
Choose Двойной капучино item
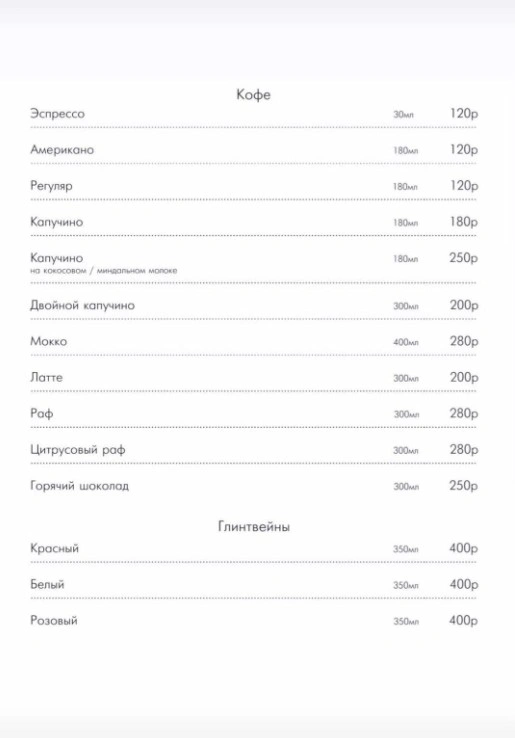coord(82,305)
